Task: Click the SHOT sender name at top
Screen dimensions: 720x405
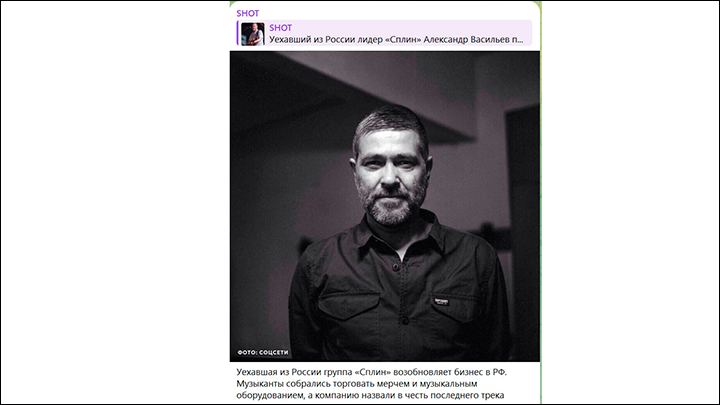Action: 248,13
